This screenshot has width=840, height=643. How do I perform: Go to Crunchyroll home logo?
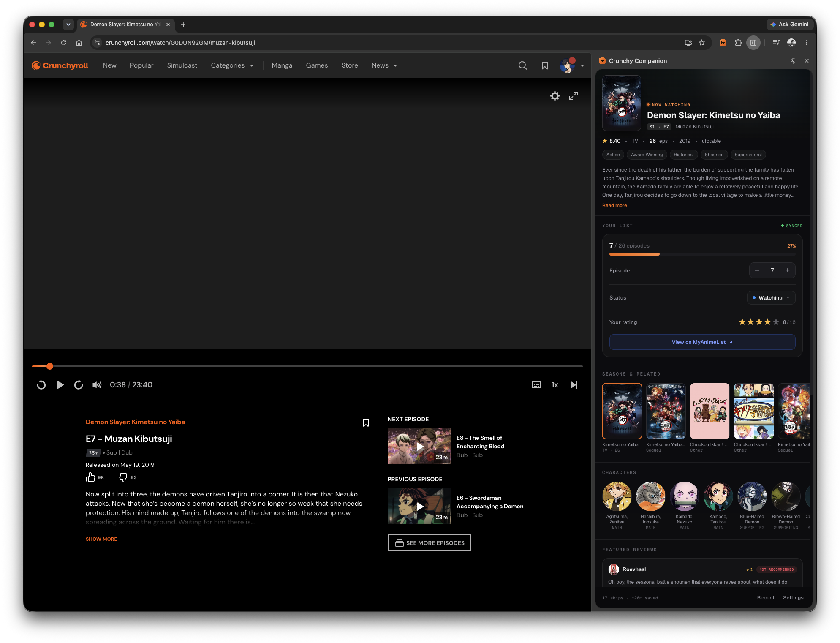(x=60, y=65)
